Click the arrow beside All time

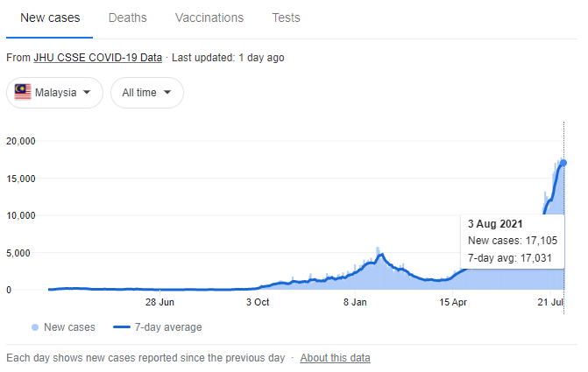pos(167,92)
